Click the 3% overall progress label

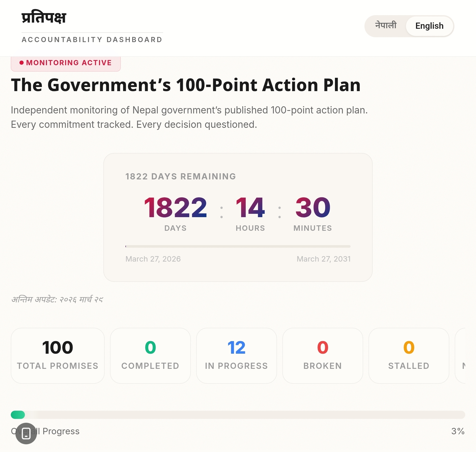[458, 431]
